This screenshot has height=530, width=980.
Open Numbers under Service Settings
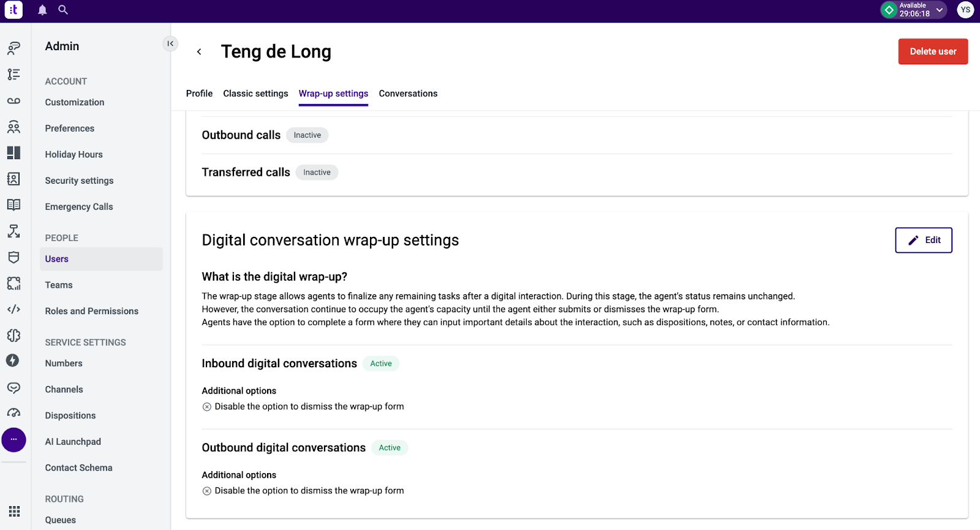tap(64, 364)
